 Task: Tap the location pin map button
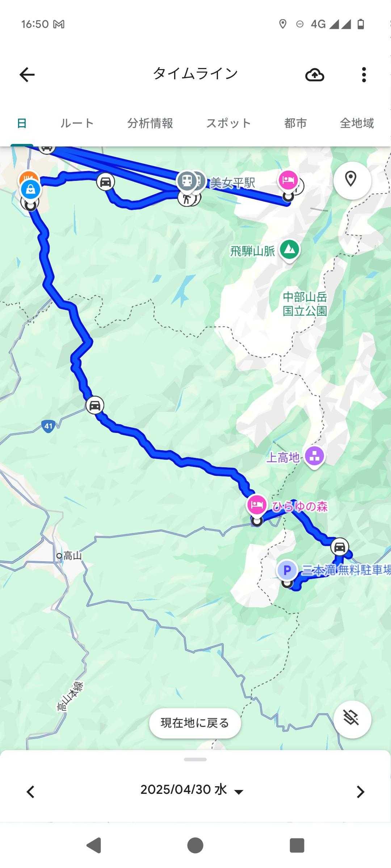(352, 179)
